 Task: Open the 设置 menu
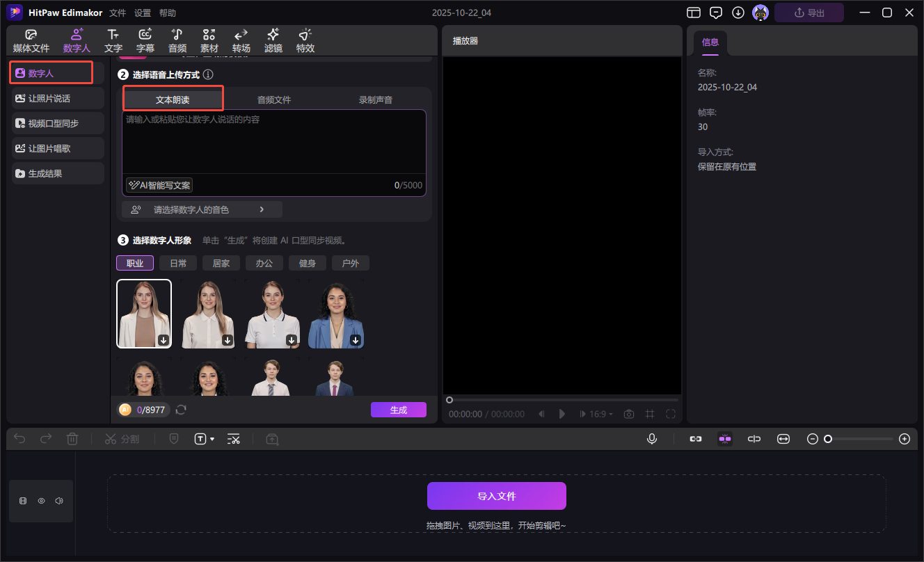click(x=143, y=12)
